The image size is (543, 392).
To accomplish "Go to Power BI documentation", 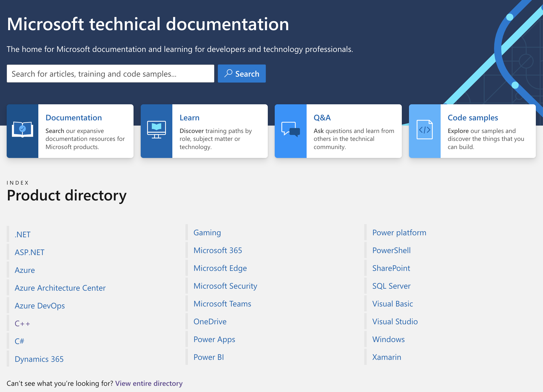I will tap(209, 357).
